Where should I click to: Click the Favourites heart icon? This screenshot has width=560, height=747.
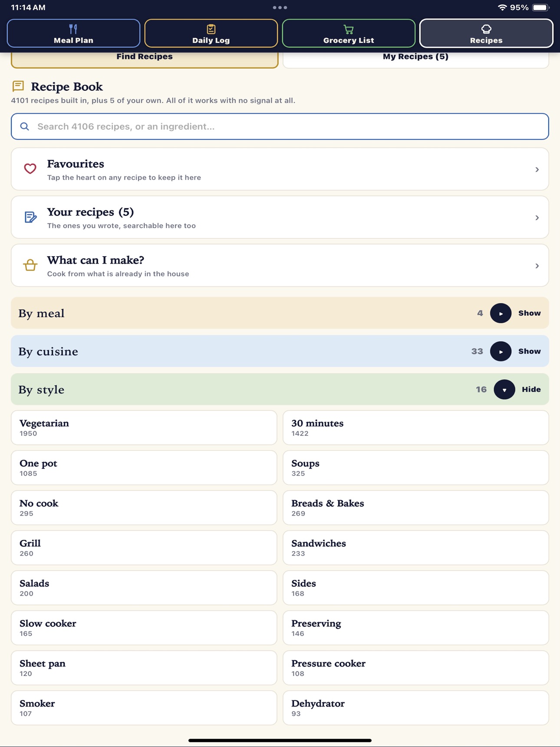30,169
